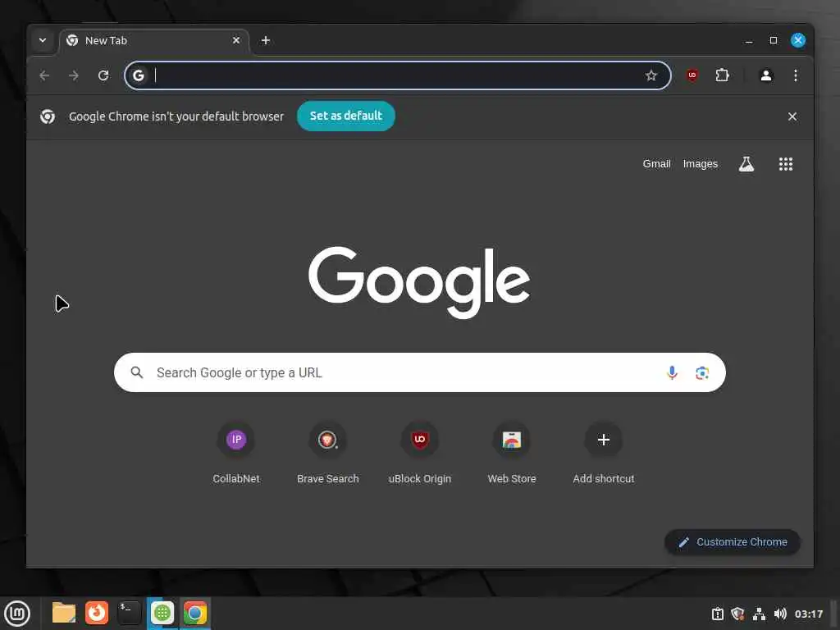Viewport: 840px width, 630px height.
Task: Open a new tab with plus button
Action: coord(265,40)
